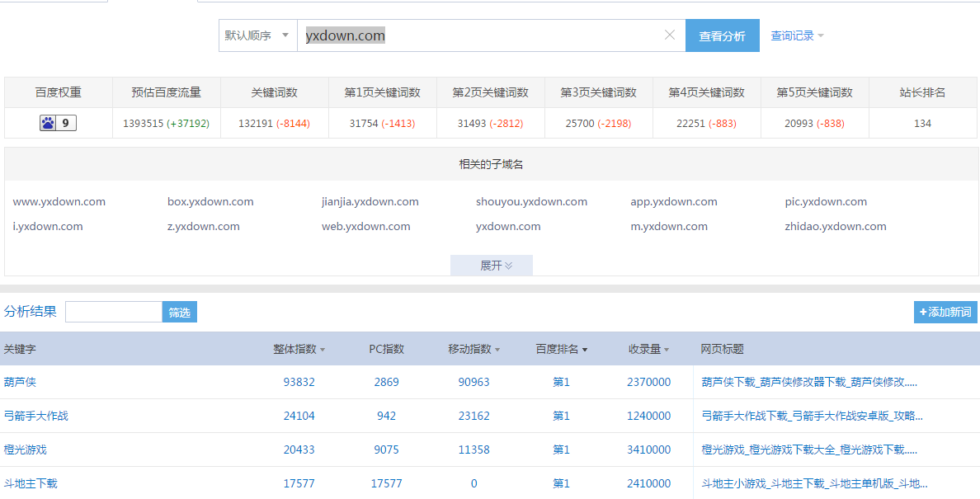The width and height of the screenshot is (980, 499).
Task: Sort table by 百度排名 column
Action: coord(561,349)
